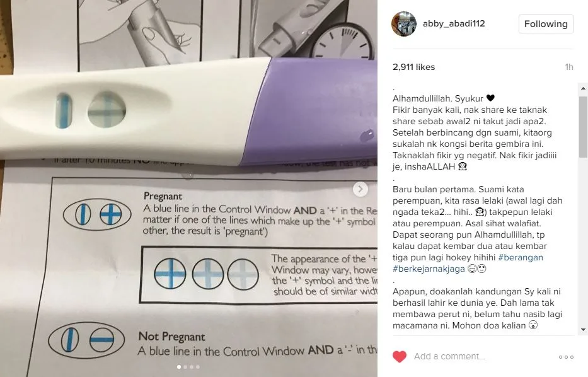
Task: Toggle the Following button
Action: 546,24
